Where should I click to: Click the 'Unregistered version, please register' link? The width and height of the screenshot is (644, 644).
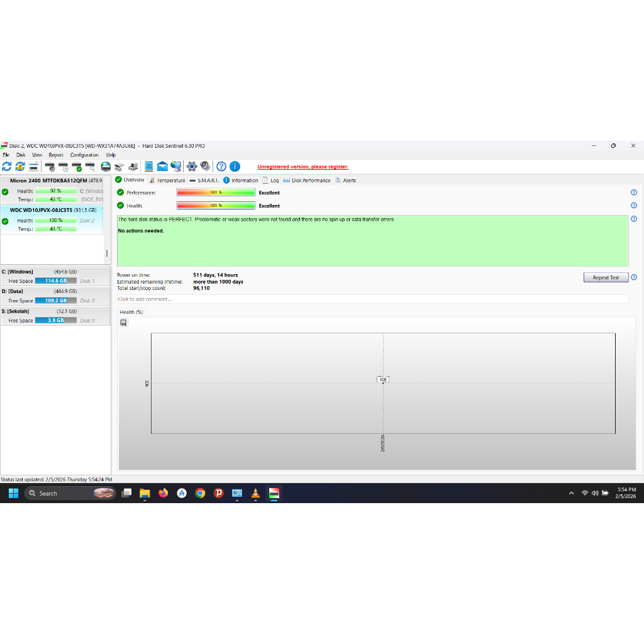point(303,167)
